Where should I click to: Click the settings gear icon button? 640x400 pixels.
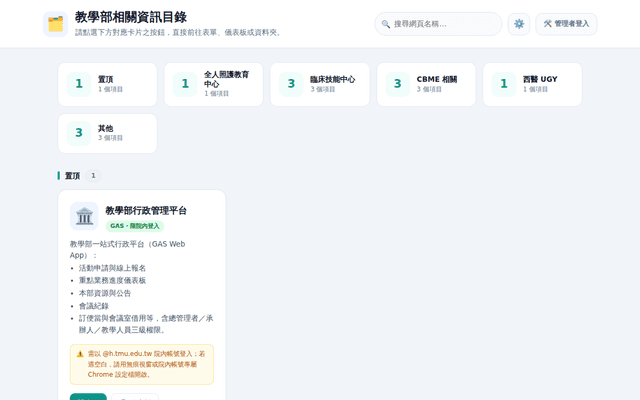(x=519, y=24)
